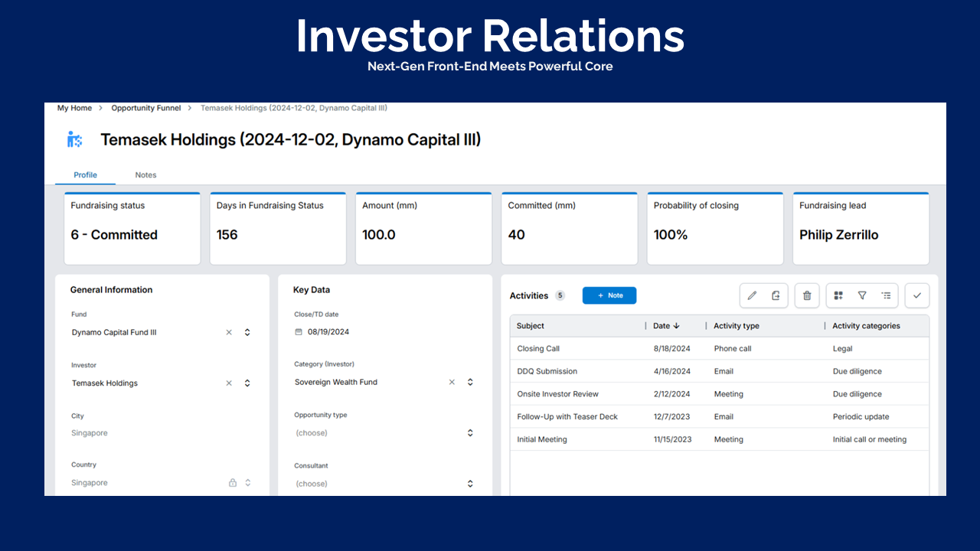Viewport: 980px width, 551px height.
Task: Open the filter funnel icon above Activities
Action: tap(862, 295)
